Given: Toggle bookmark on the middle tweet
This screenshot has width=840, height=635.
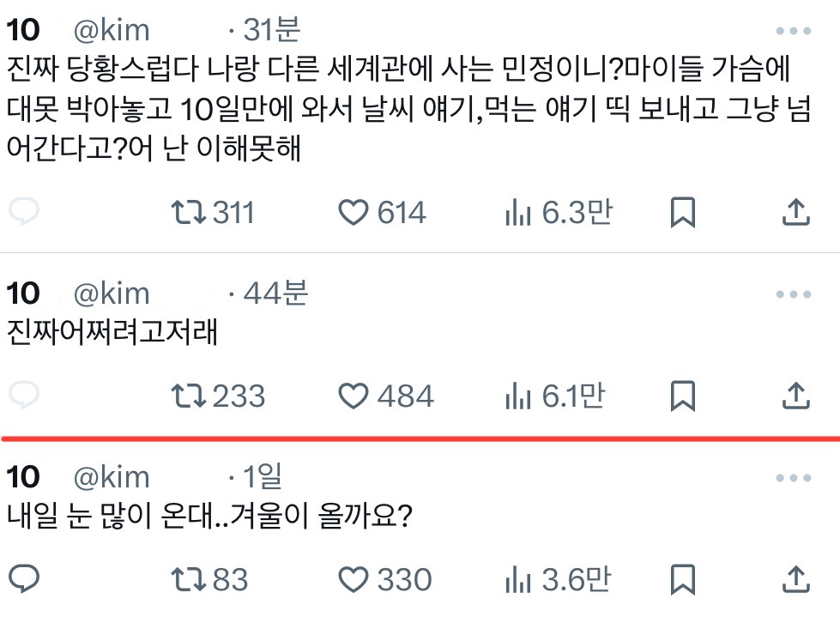Looking at the screenshot, I should 684,396.
